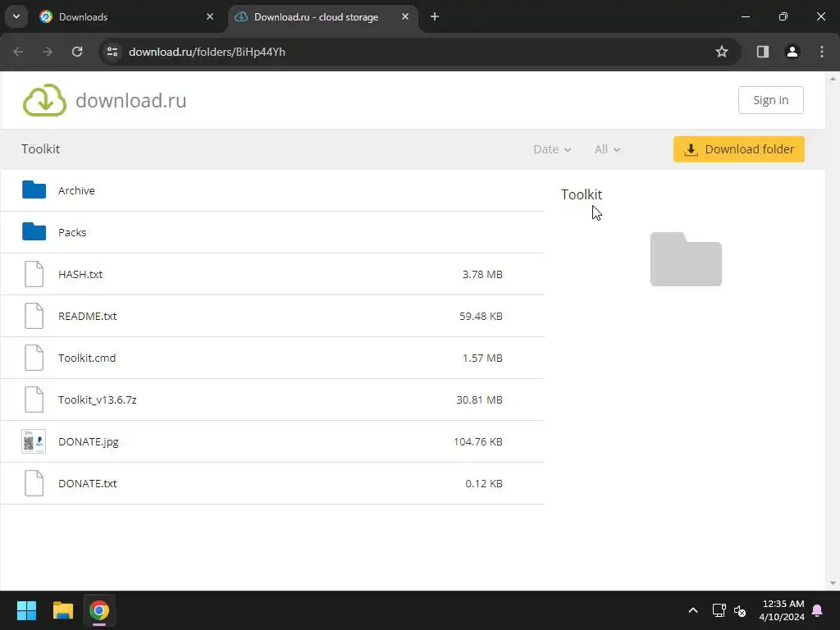The image size is (840, 630).
Task: Go forward in browser history
Action: click(x=48, y=52)
